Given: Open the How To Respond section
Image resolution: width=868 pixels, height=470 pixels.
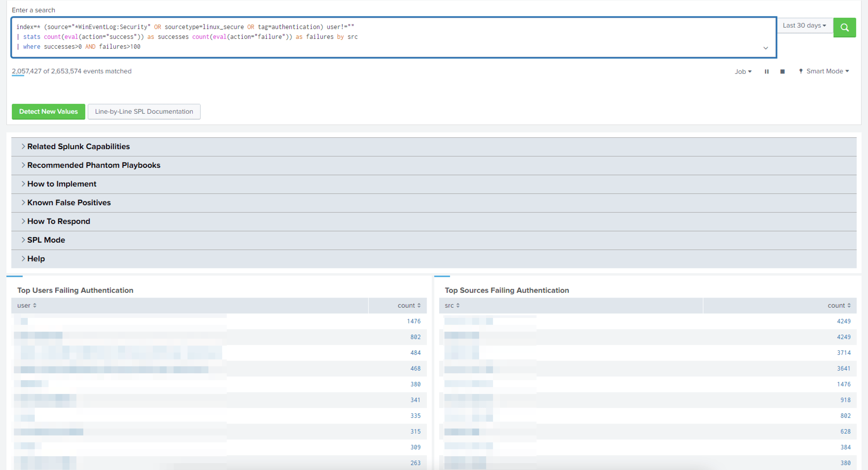Looking at the screenshot, I should click(x=58, y=221).
